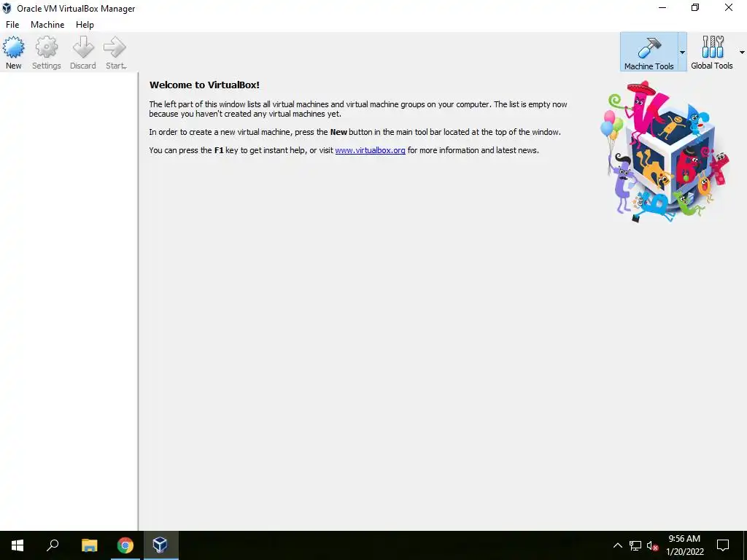Click the network tray icon
Viewport: 747px width, 560px height.
pos(635,545)
